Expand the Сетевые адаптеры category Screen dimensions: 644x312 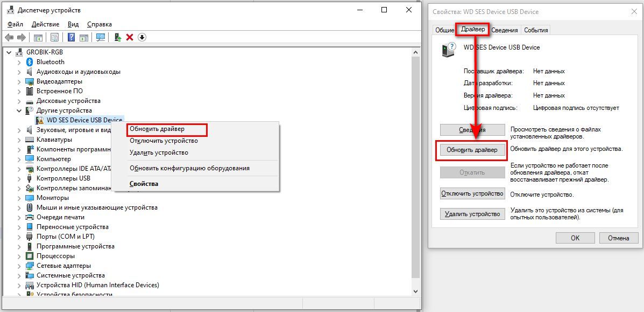(x=19, y=266)
